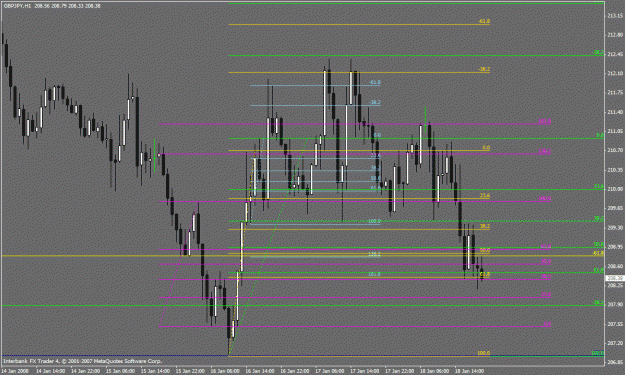Click the 207.20 price axis label

click(x=615, y=343)
